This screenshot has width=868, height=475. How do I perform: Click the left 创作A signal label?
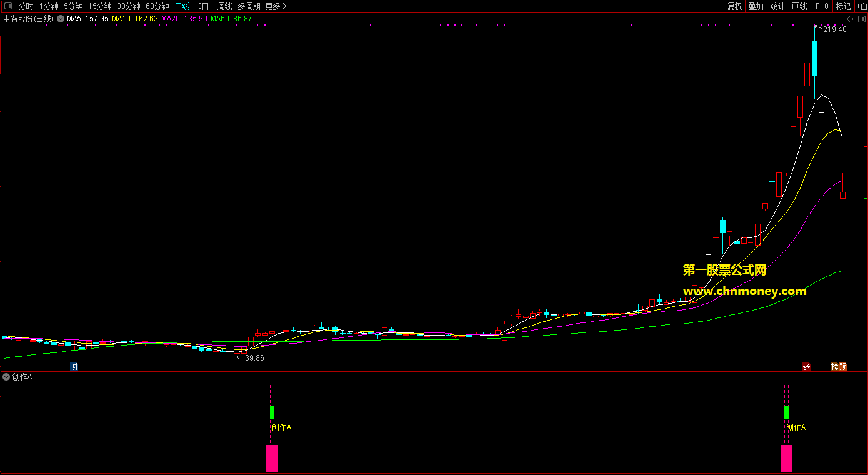pyautogui.click(x=281, y=427)
